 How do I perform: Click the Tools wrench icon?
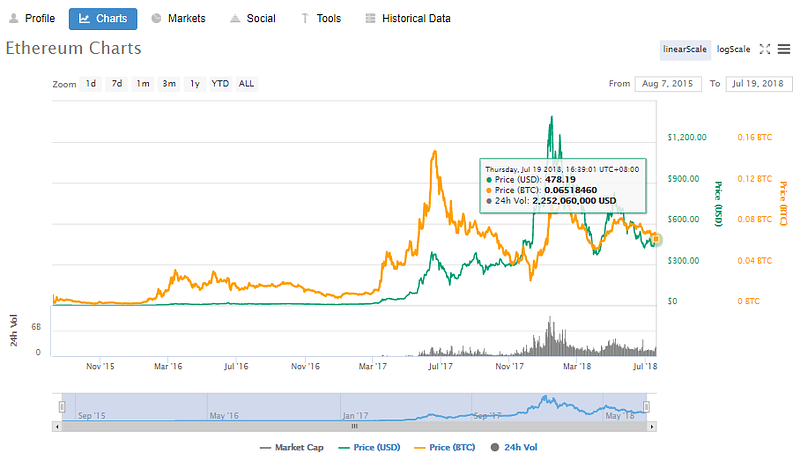pyautogui.click(x=305, y=19)
